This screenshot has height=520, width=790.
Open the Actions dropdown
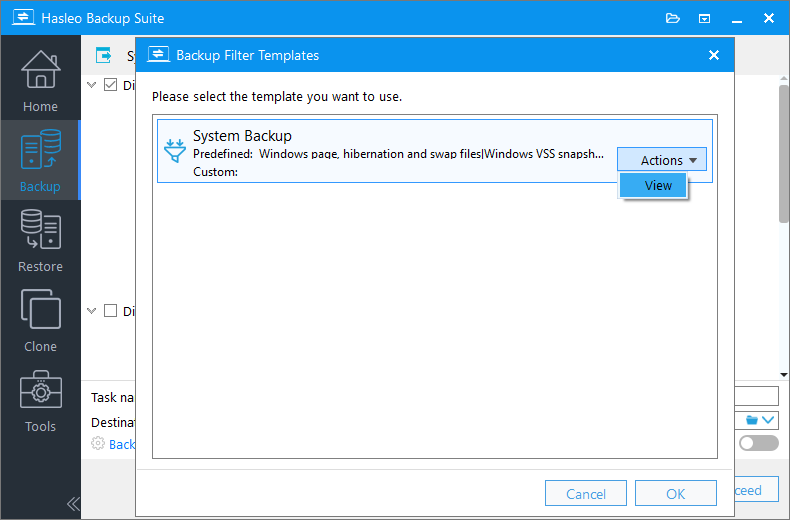pos(662,160)
